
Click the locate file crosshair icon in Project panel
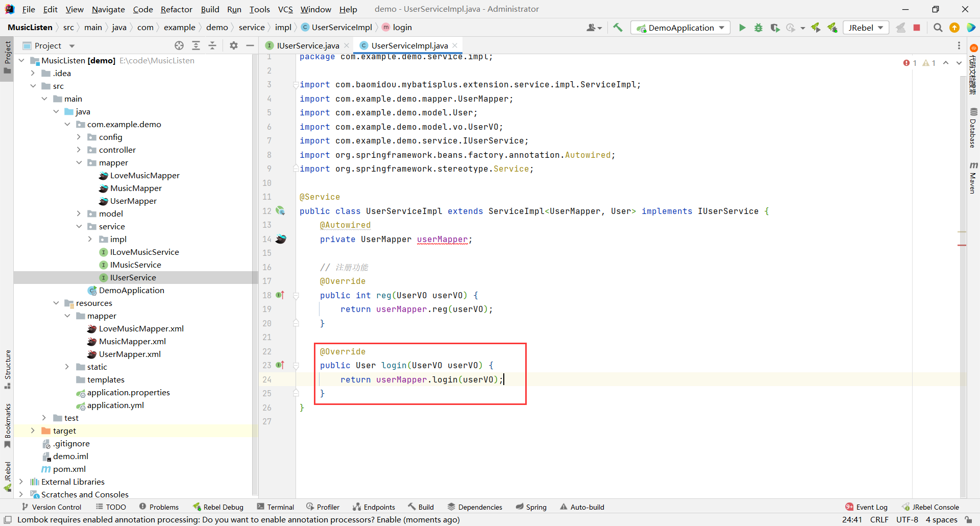179,45
